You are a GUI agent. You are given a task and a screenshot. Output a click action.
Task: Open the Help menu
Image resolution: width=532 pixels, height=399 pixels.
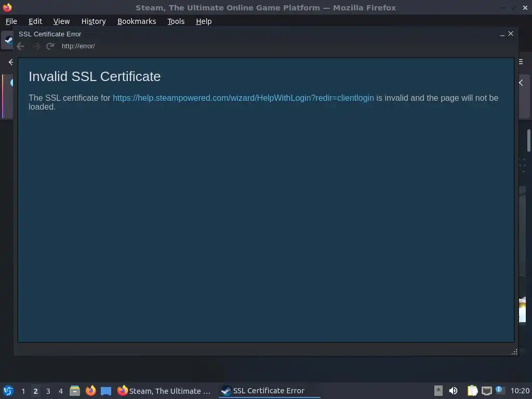coord(204,21)
